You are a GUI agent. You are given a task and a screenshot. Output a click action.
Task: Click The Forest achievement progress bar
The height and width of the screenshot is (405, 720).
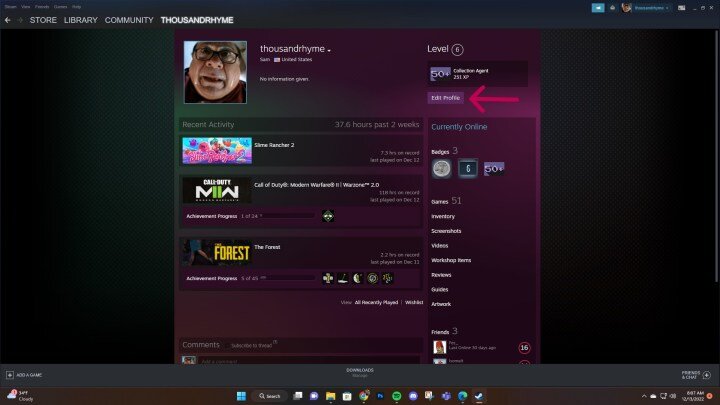287,278
